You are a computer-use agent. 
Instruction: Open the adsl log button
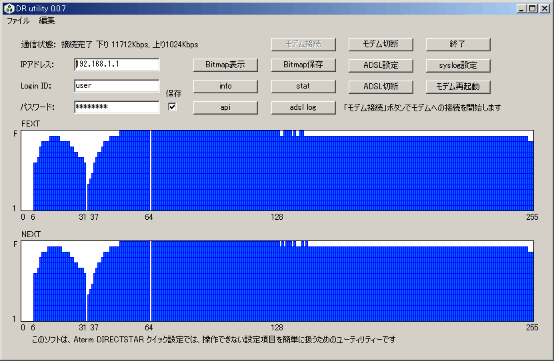tap(303, 108)
